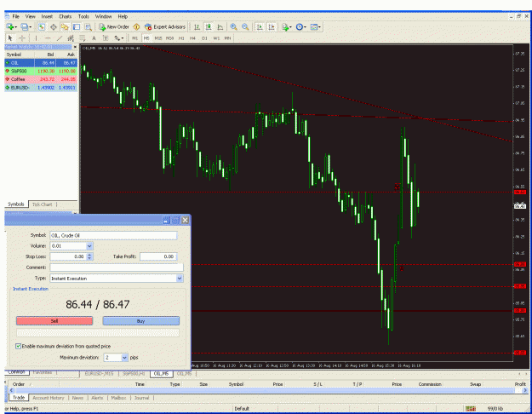Click the blue Buy button
The image size is (532, 414).
pyautogui.click(x=140, y=321)
